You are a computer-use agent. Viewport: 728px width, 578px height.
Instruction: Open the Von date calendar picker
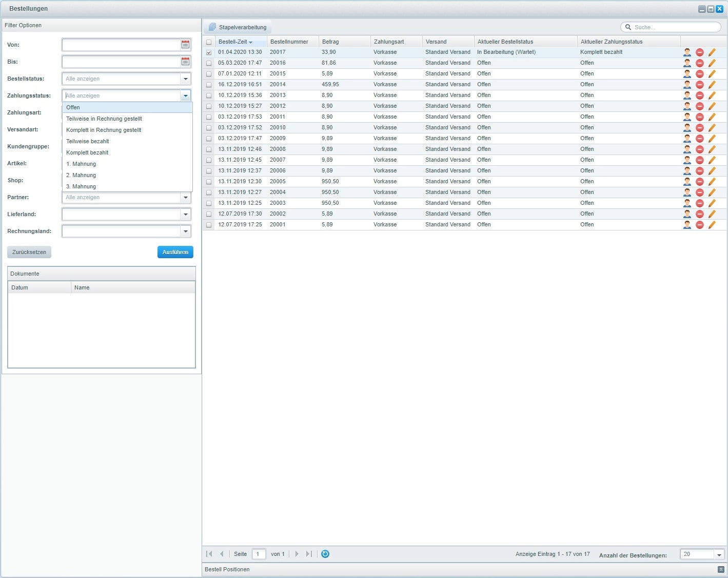185,45
